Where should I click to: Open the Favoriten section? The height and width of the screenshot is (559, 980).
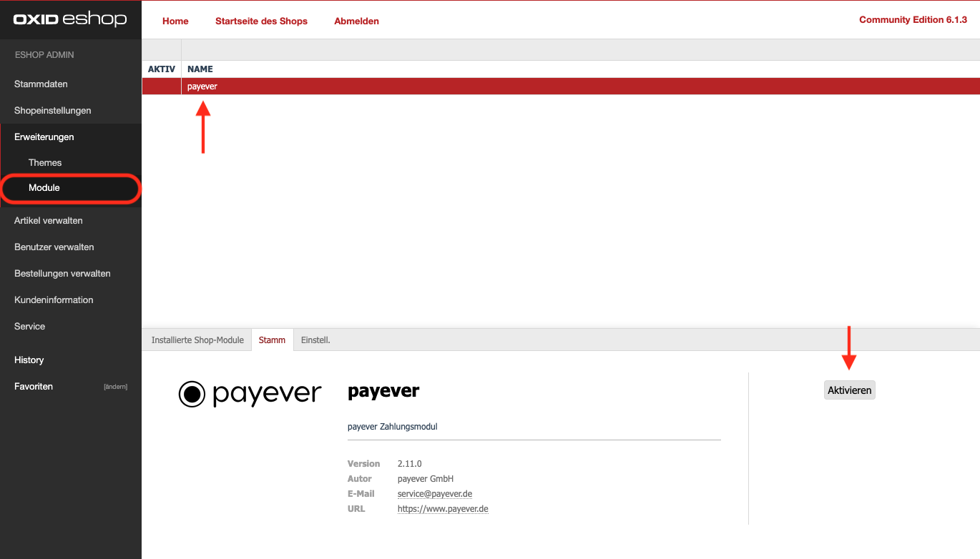click(x=34, y=386)
